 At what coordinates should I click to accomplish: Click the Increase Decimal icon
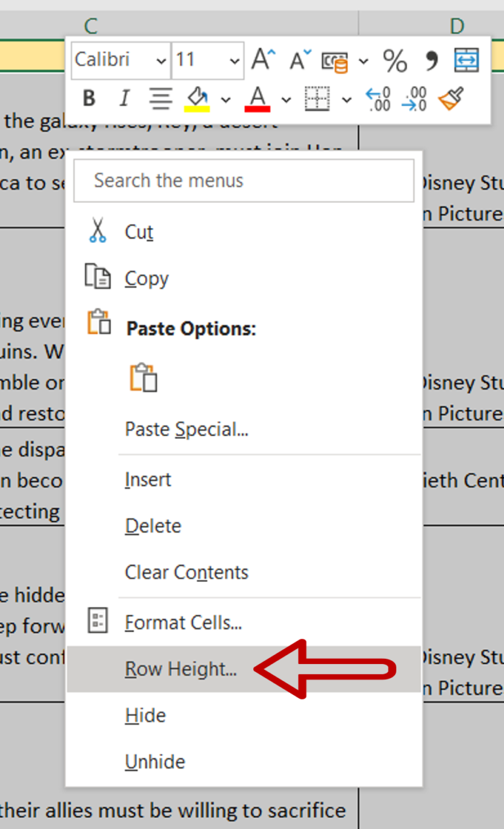tap(379, 99)
